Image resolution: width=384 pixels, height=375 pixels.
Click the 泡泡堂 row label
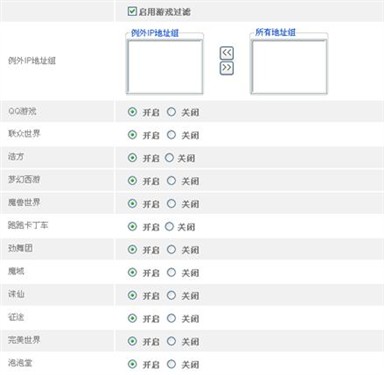(20, 363)
